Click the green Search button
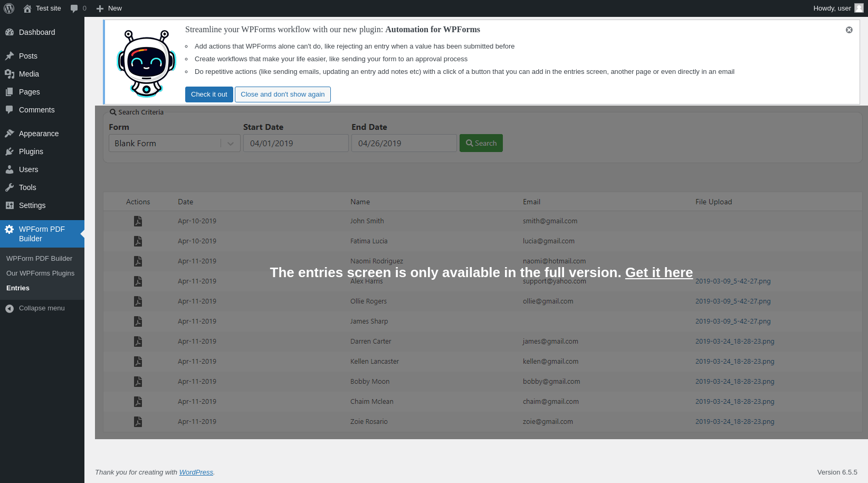This screenshot has width=868, height=483. pyautogui.click(x=481, y=143)
